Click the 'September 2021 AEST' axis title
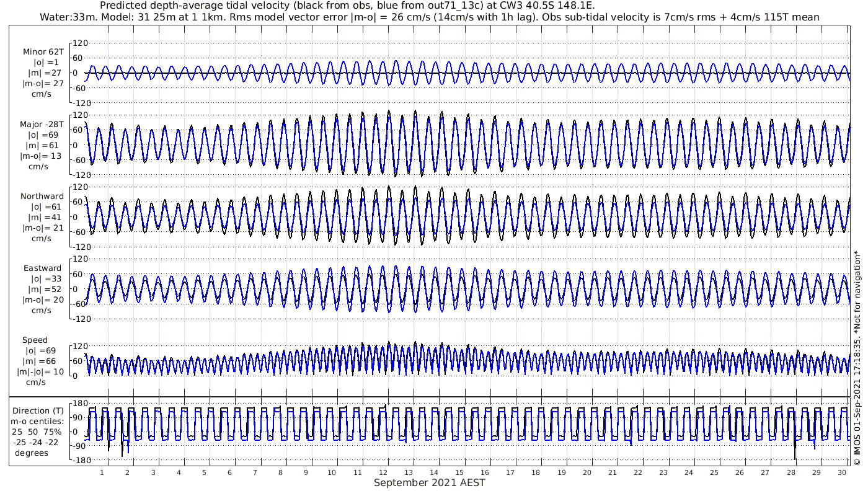Image resolution: width=868 pixels, height=496 pixels. click(x=430, y=483)
